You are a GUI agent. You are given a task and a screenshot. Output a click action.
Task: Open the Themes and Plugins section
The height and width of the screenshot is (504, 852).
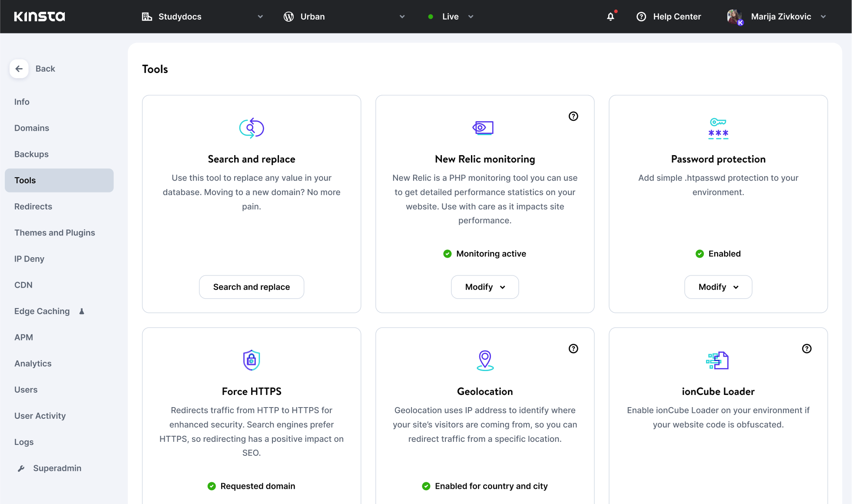[54, 233]
